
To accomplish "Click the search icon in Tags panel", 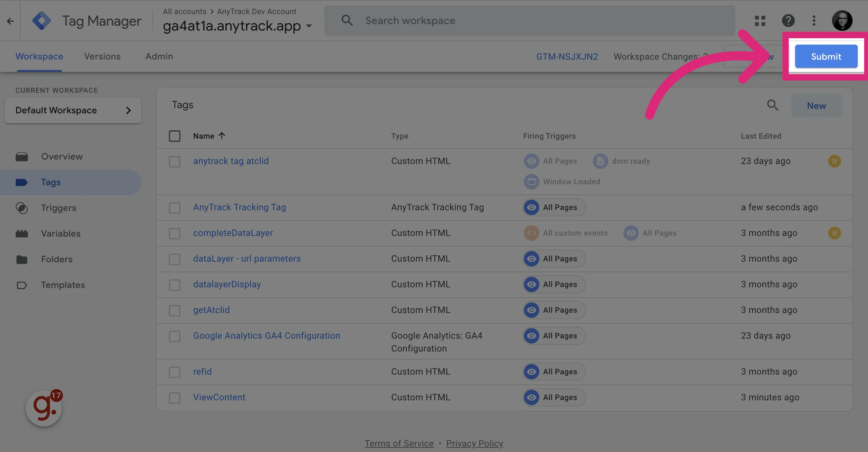I will 772,105.
